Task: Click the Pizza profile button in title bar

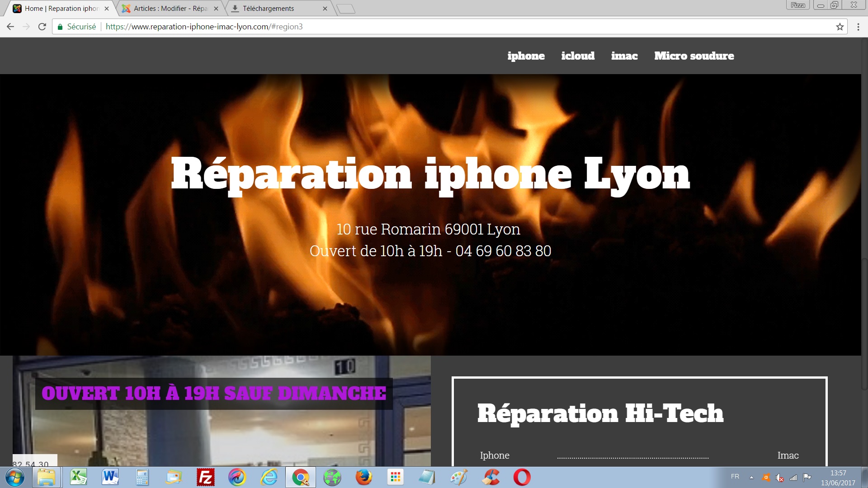Action: click(x=798, y=5)
